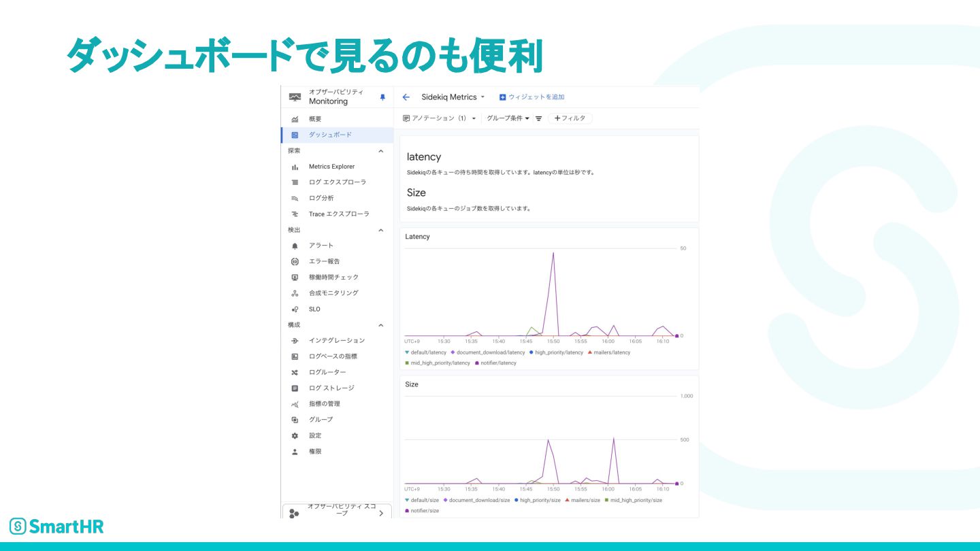Image resolution: width=980 pixels, height=551 pixels.
Task: Click the Monitoring product logo icon
Action: 295,97
